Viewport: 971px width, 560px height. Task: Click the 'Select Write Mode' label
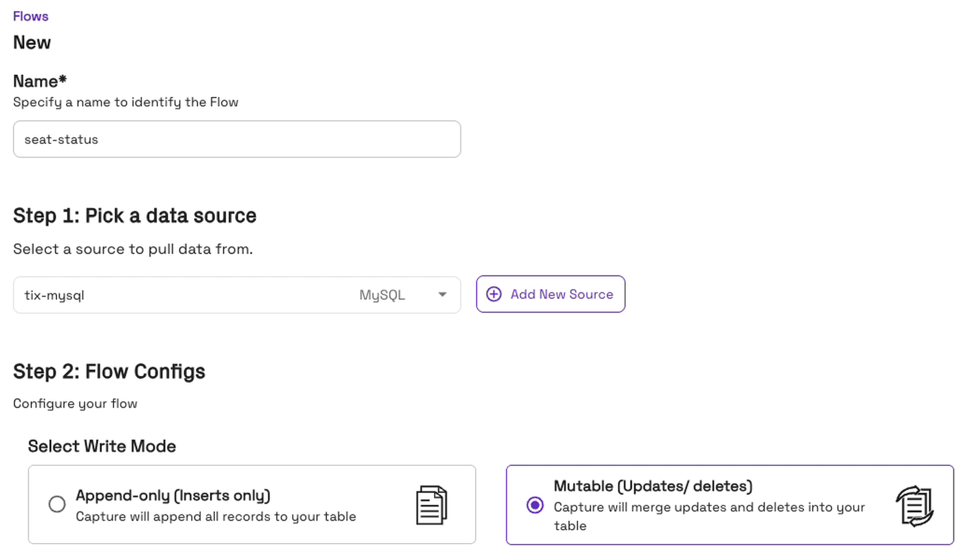coord(102,446)
